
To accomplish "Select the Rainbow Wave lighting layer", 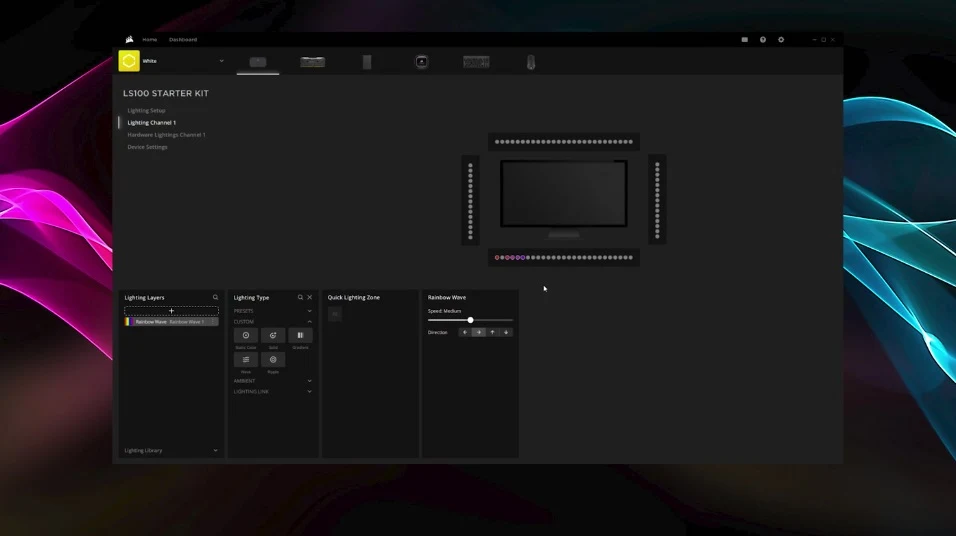I will tap(171, 322).
